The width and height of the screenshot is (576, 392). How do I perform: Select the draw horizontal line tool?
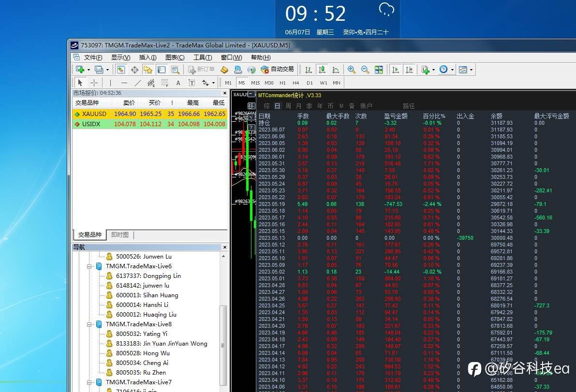[124, 83]
